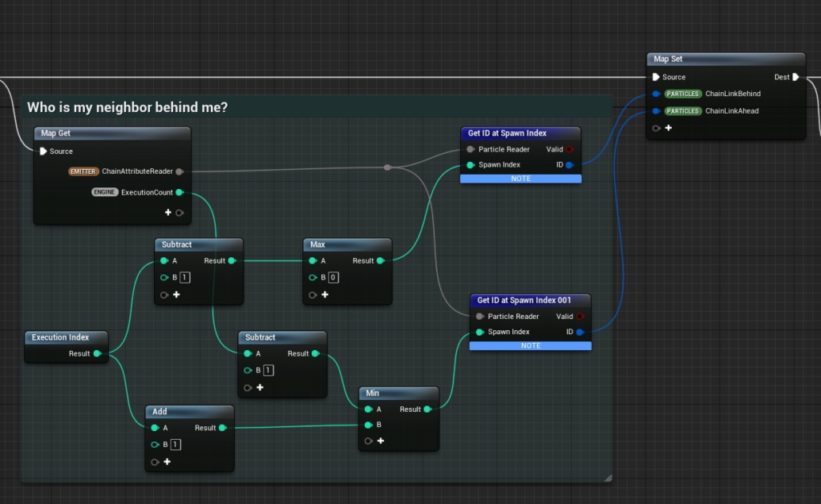The height and width of the screenshot is (504, 821).
Task: Click the comment box resize corner handle
Action: (608, 478)
